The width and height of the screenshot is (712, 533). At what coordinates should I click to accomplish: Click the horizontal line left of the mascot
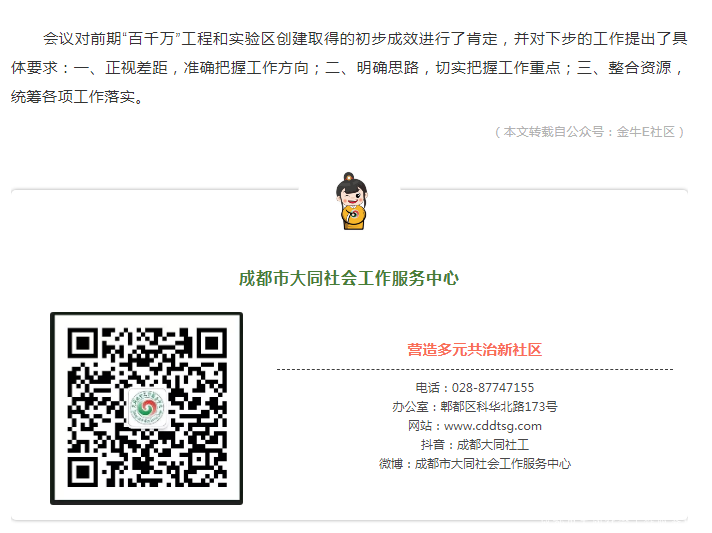[155, 189]
